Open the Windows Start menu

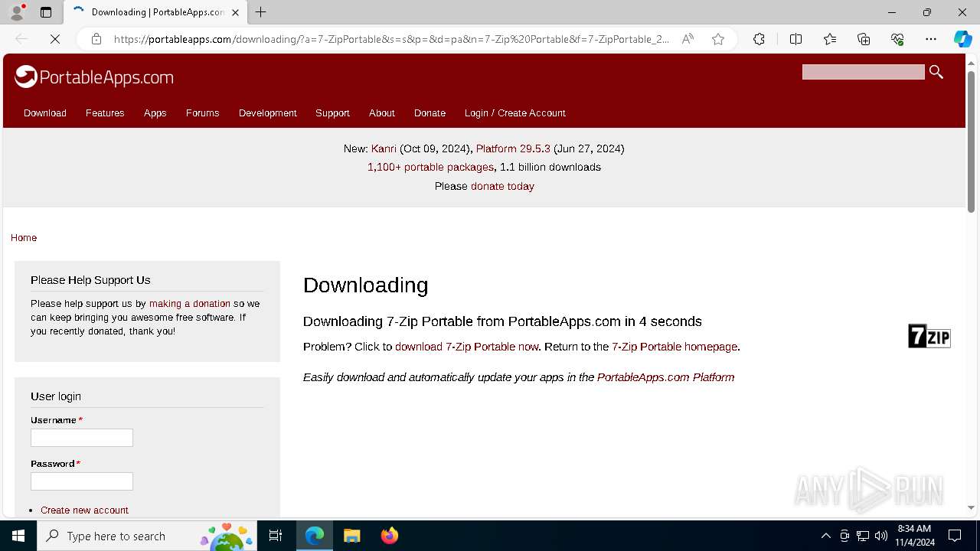pyautogui.click(x=18, y=536)
